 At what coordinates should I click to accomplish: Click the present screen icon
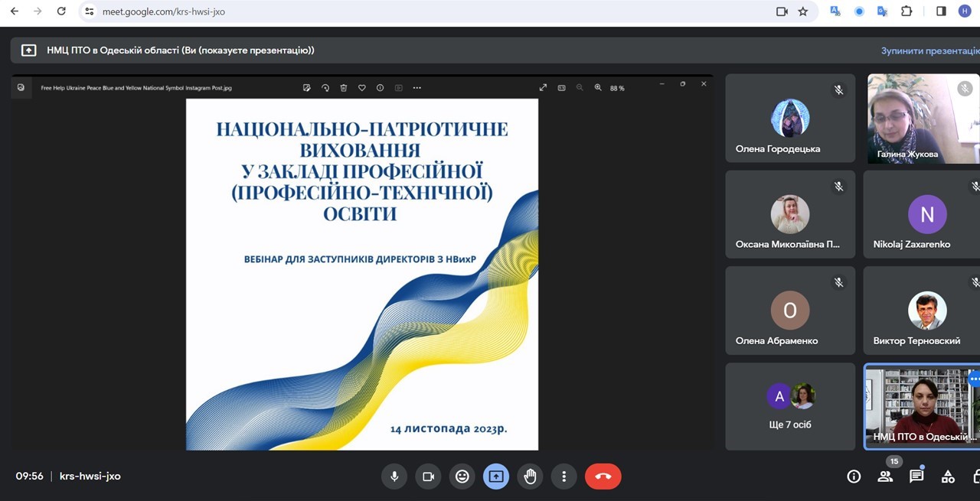coord(495,477)
